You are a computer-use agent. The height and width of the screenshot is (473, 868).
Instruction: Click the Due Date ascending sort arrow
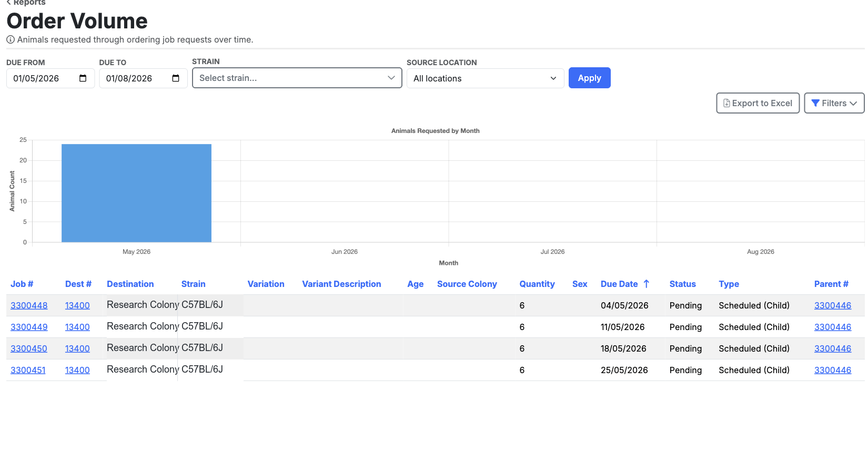647,284
